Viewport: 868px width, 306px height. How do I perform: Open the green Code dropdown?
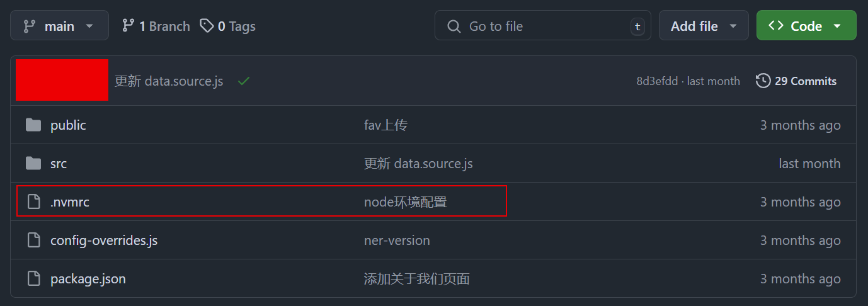coord(806,26)
